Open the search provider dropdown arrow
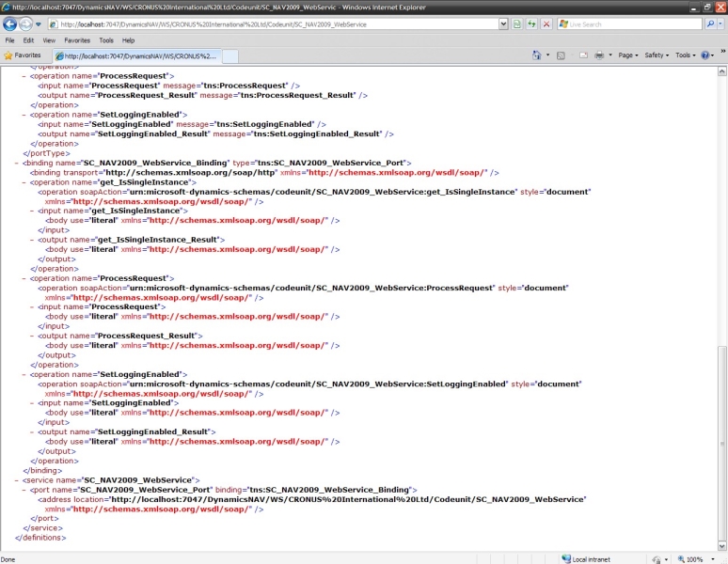Screen dimensions: 728x564 click(x=720, y=24)
